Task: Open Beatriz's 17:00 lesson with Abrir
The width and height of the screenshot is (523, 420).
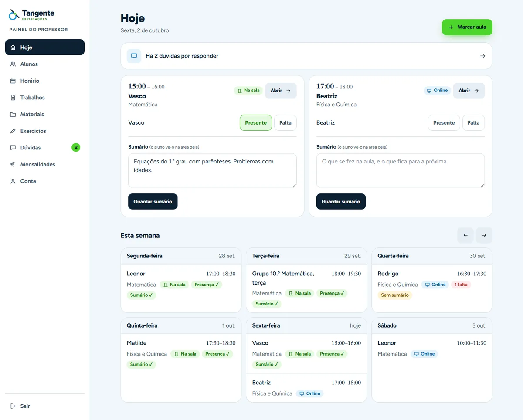Action: (x=469, y=91)
